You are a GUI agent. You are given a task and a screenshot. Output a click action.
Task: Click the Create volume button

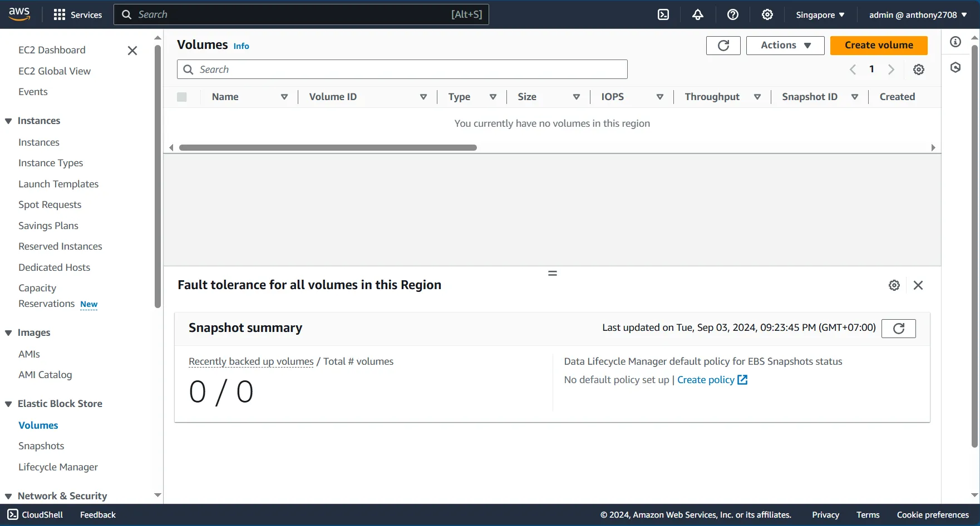pyautogui.click(x=879, y=46)
